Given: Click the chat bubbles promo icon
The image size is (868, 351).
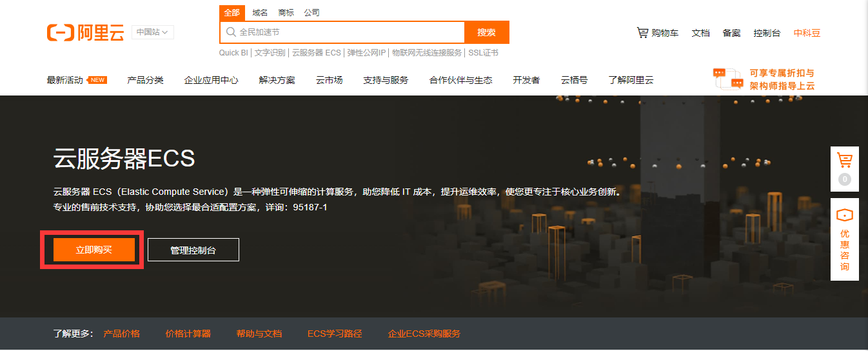Looking at the screenshot, I should point(728,79).
